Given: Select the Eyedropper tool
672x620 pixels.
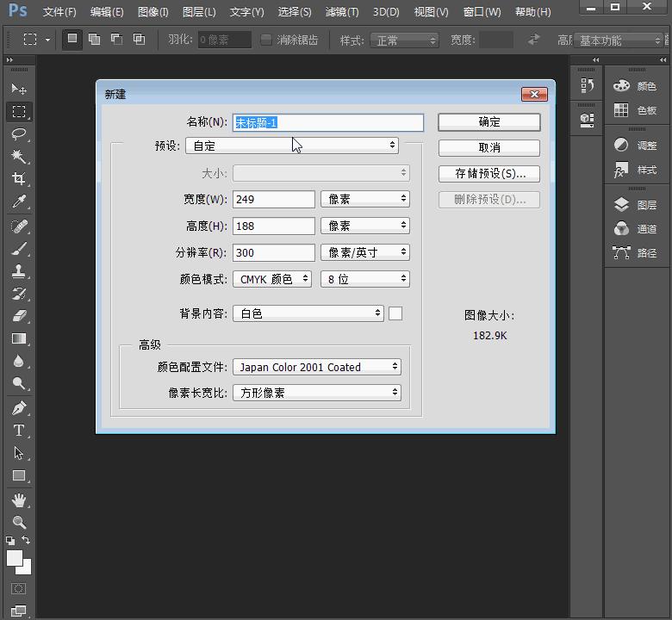Looking at the screenshot, I should coord(18,202).
